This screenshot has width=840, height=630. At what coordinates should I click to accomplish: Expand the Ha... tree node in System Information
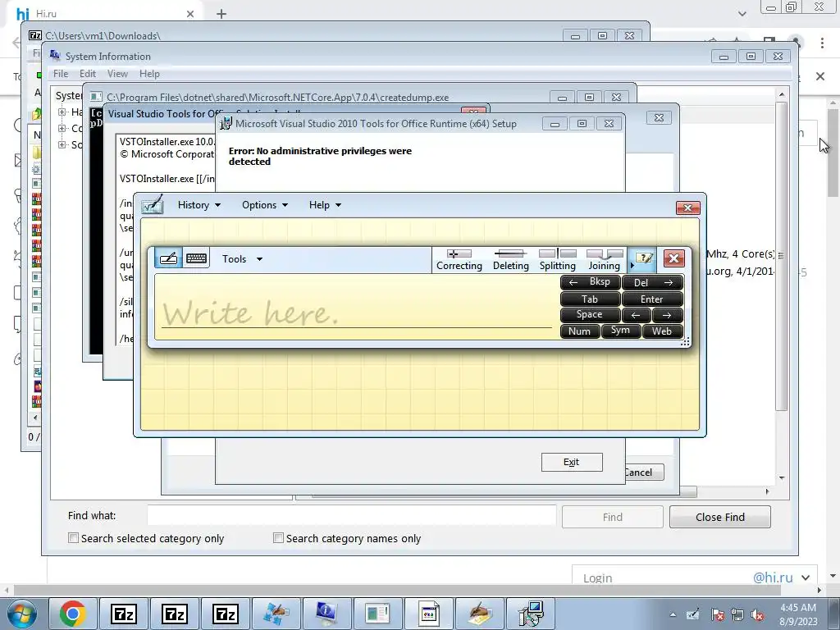click(x=62, y=112)
